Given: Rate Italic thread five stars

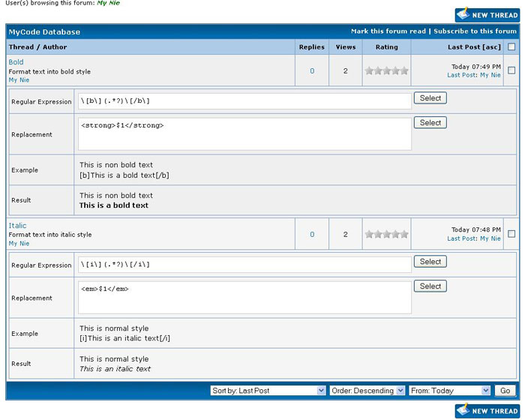Looking at the screenshot, I should [404, 234].
